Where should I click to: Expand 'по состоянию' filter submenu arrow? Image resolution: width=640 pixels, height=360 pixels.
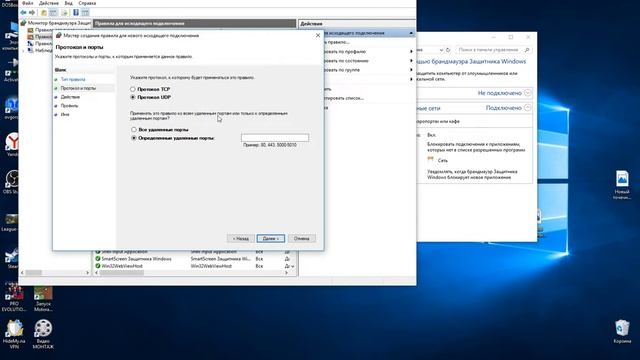(411, 60)
